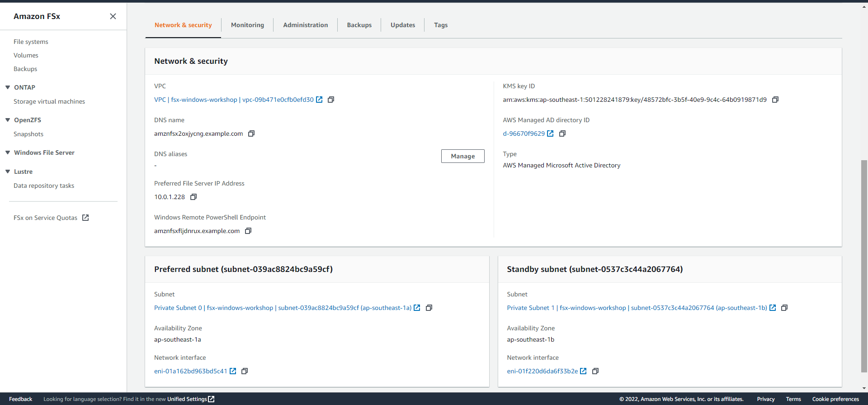The image size is (868, 405).
Task: Open eni-01a162bd963bd5c41 network interface link
Action: 190,371
